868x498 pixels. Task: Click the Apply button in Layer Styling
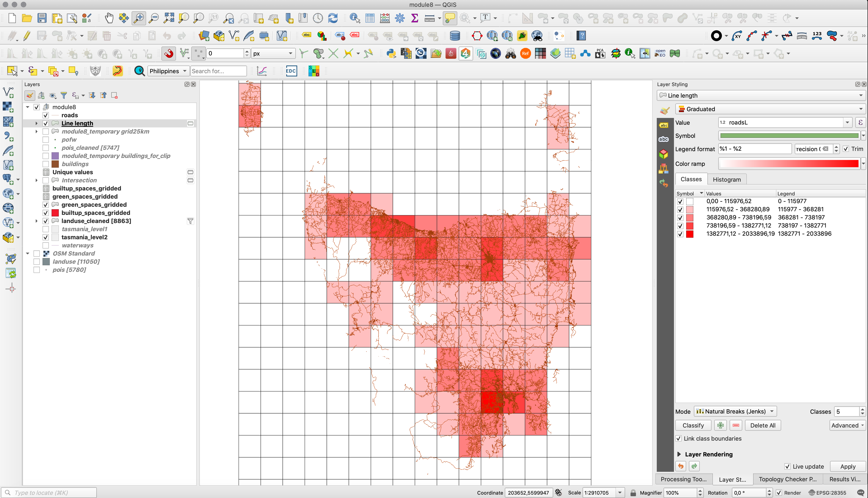847,466
